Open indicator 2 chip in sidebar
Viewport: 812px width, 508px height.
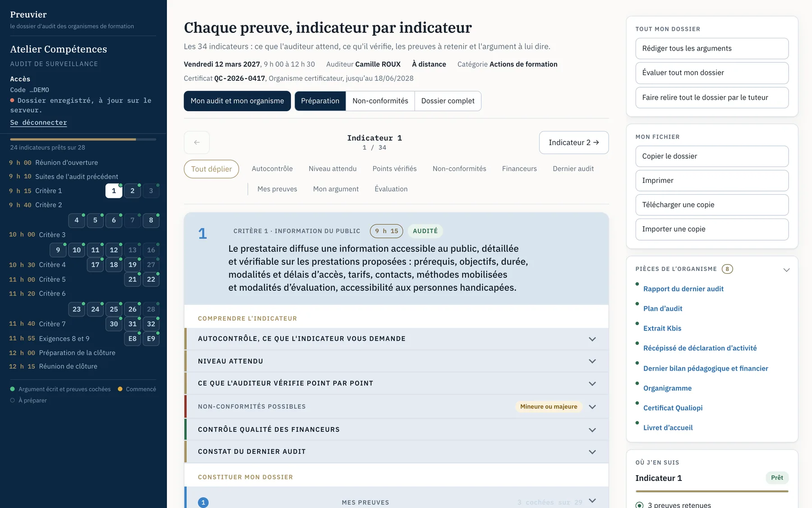(132, 191)
